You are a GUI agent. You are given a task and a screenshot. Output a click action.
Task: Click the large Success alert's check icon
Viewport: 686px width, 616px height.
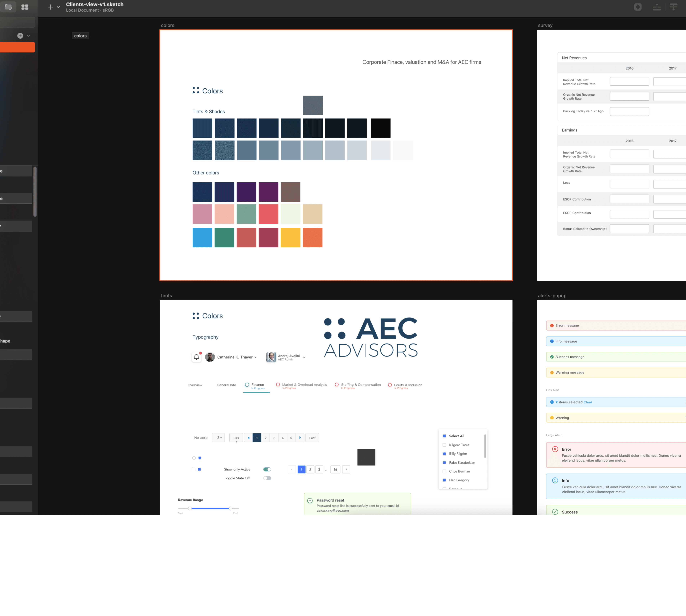click(x=555, y=512)
